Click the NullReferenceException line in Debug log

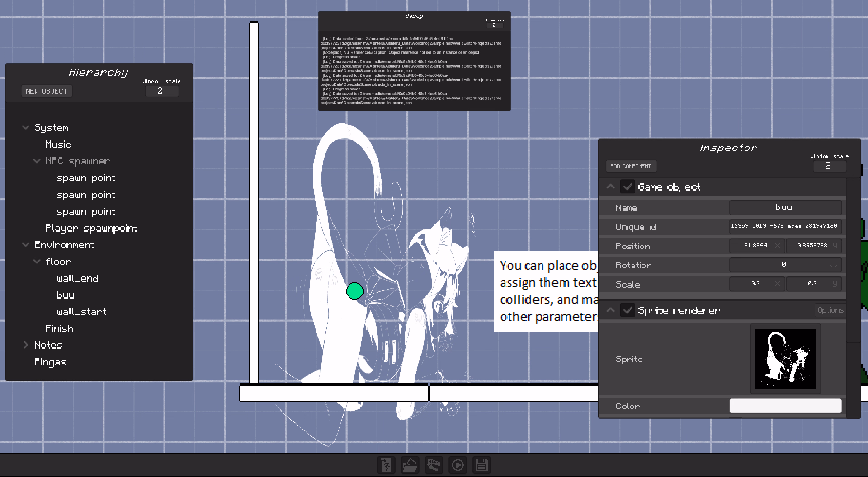[401, 52]
